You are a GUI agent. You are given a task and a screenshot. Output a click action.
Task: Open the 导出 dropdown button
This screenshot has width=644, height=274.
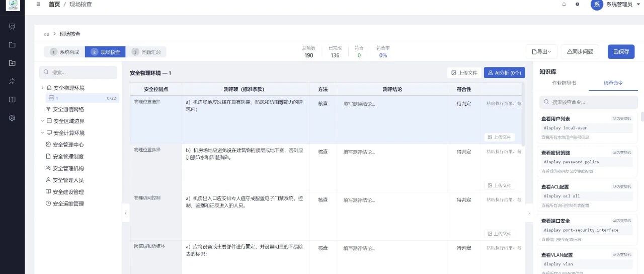tap(541, 51)
